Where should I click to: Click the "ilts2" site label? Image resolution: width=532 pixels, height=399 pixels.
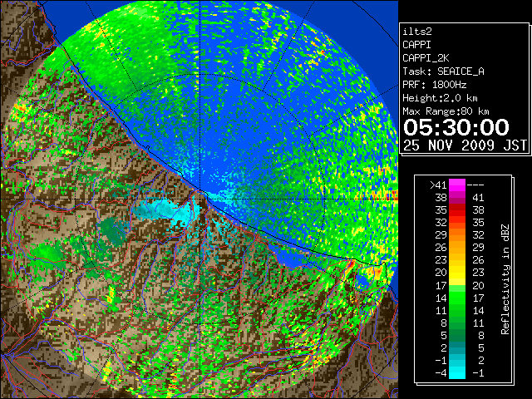[417, 32]
